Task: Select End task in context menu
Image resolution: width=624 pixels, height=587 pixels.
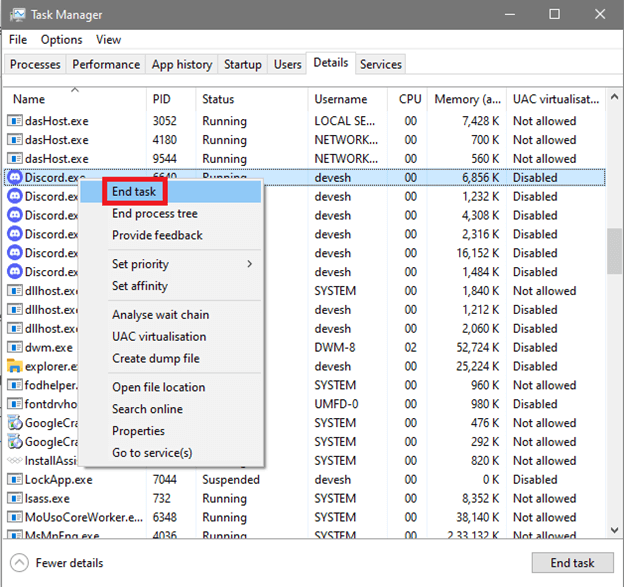Action: pyautogui.click(x=134, y=191)
